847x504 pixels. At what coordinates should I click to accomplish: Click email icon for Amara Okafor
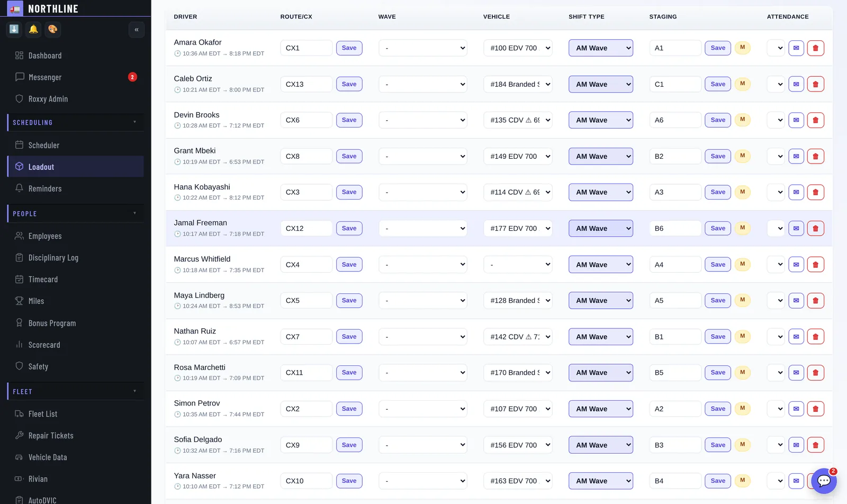tap(796, 48)
